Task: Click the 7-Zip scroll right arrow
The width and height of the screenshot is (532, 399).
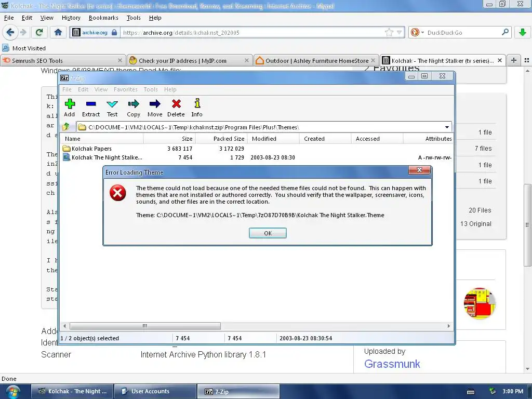Action: point(448,326)
